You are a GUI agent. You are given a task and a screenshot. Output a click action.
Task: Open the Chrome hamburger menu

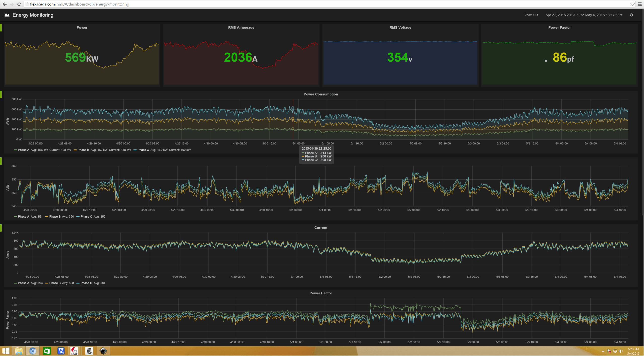click(x=640, y=4)
